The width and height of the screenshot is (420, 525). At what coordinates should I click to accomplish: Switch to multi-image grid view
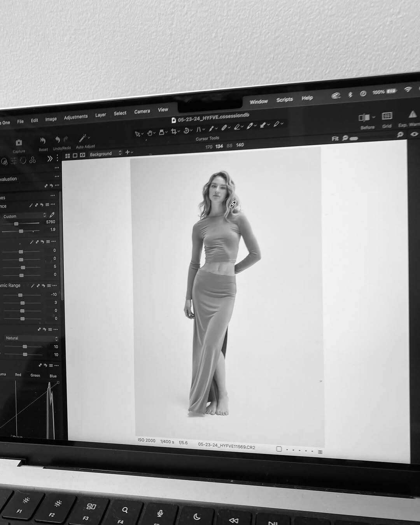(x=68, y=156)
